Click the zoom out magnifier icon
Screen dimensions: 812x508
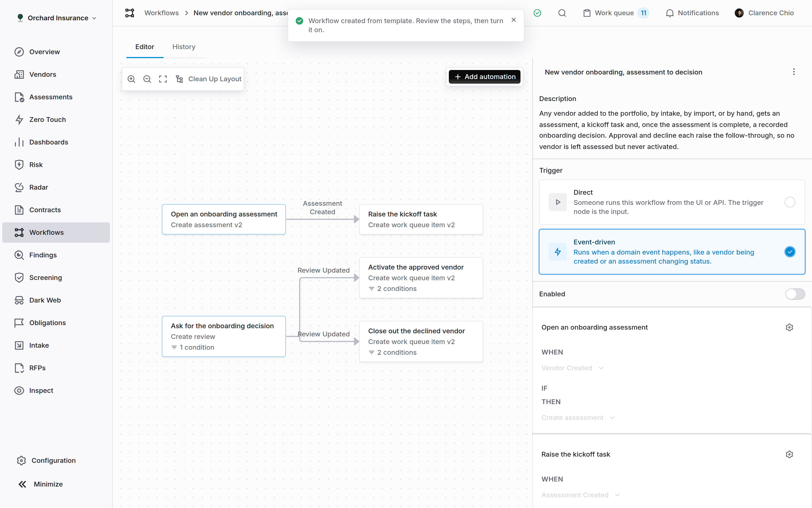point(147,79)
